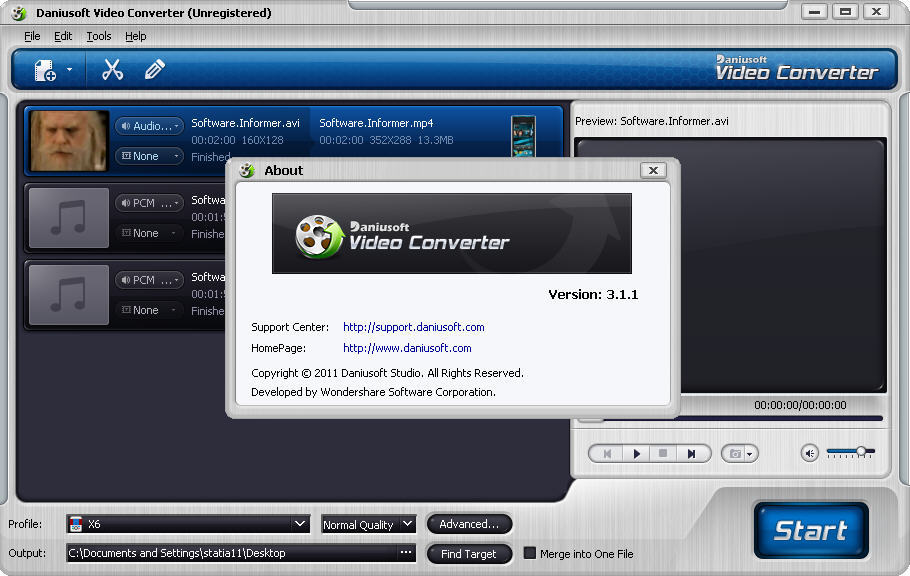
Task: Close the About dialog
Action: click(x=653, y=170)
